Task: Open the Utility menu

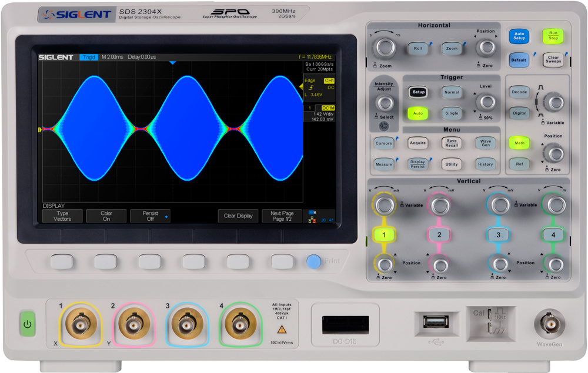Action: pos(451,164)
